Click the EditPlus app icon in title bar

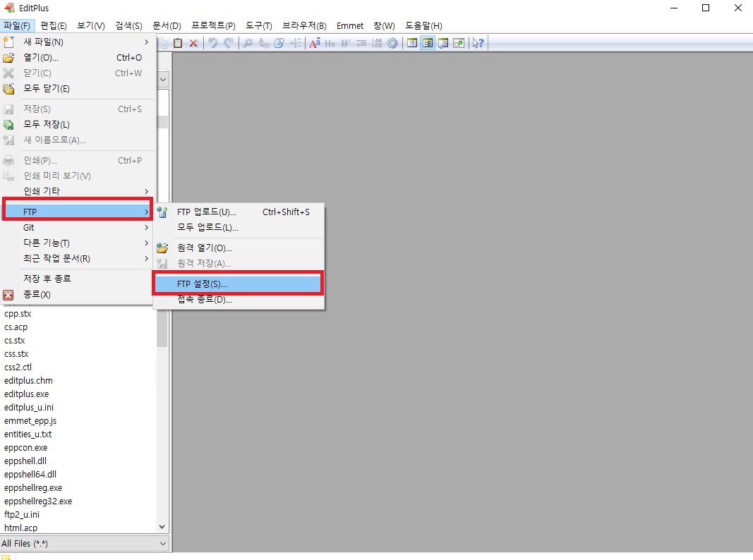[x=9, y=8]
